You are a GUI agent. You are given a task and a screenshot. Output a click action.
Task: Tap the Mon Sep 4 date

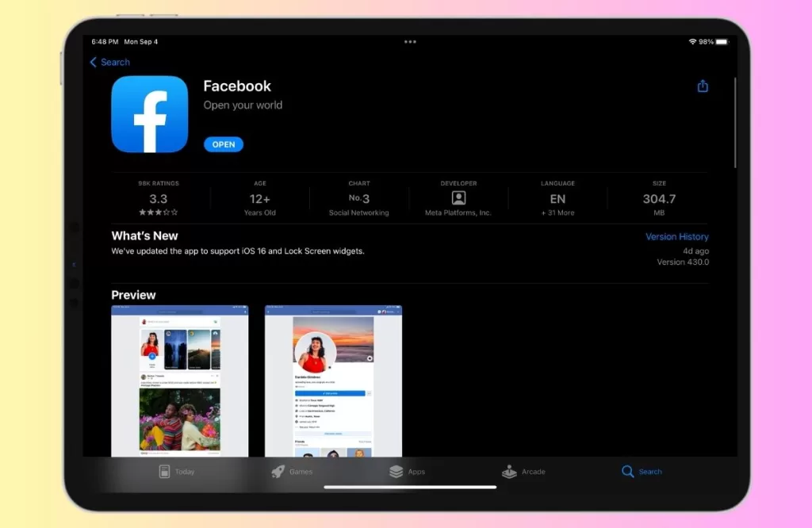pyautogui.click(x=141, y=41)
